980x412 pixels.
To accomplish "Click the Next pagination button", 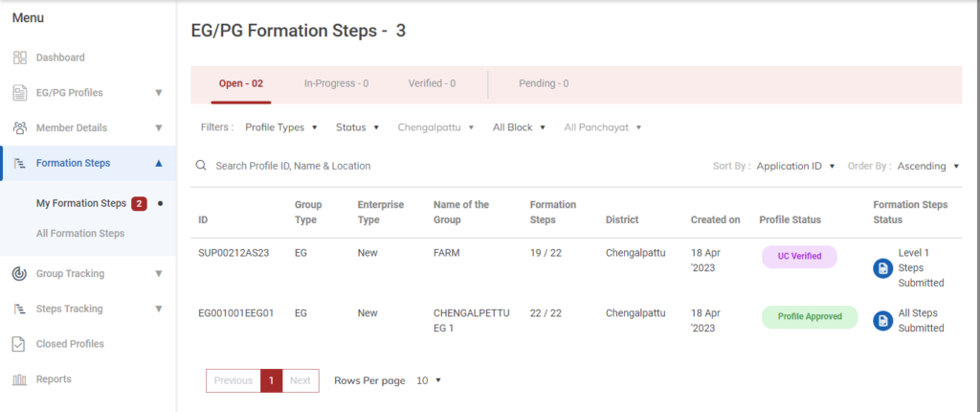I will click(x=301, y=380).
